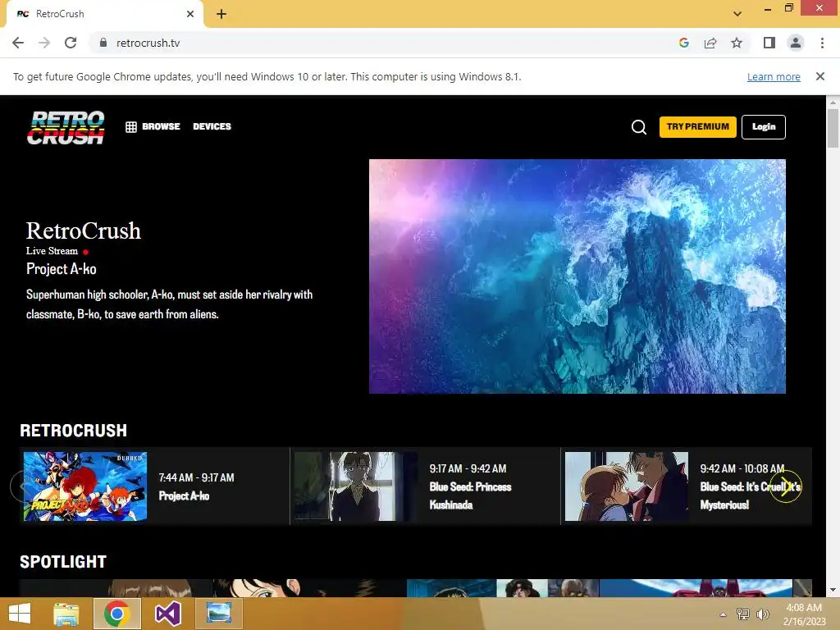Open the Windows Start menu
This screenshot has width=840, height=630.
click(x=20, y=614)
